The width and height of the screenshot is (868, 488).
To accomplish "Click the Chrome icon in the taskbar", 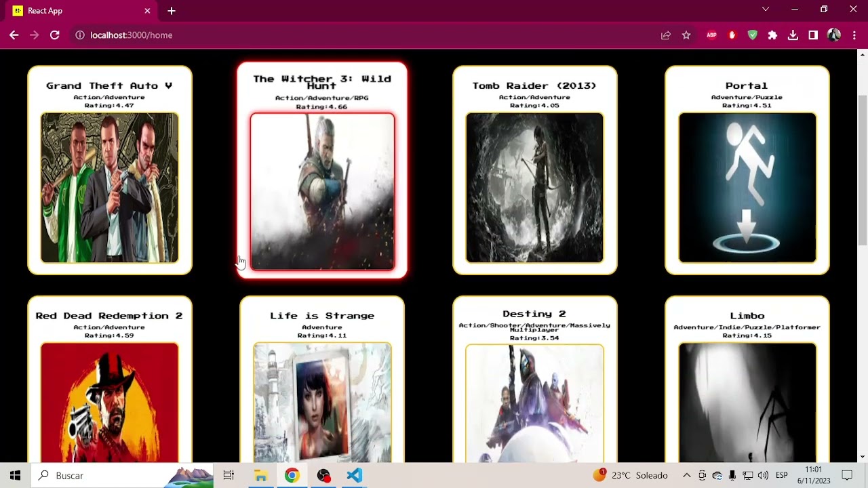I will click(x=292, y=475).
